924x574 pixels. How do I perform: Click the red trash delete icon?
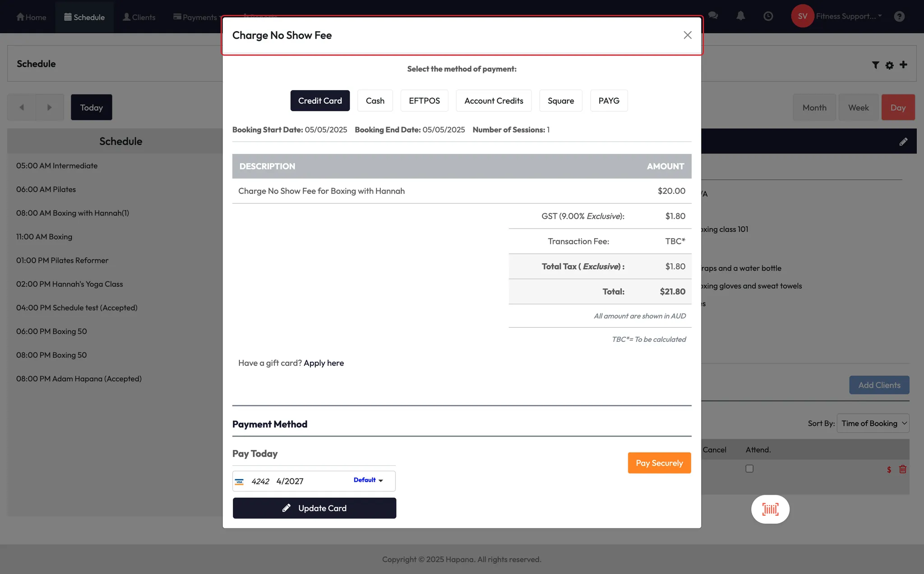[x=903, y=469]
